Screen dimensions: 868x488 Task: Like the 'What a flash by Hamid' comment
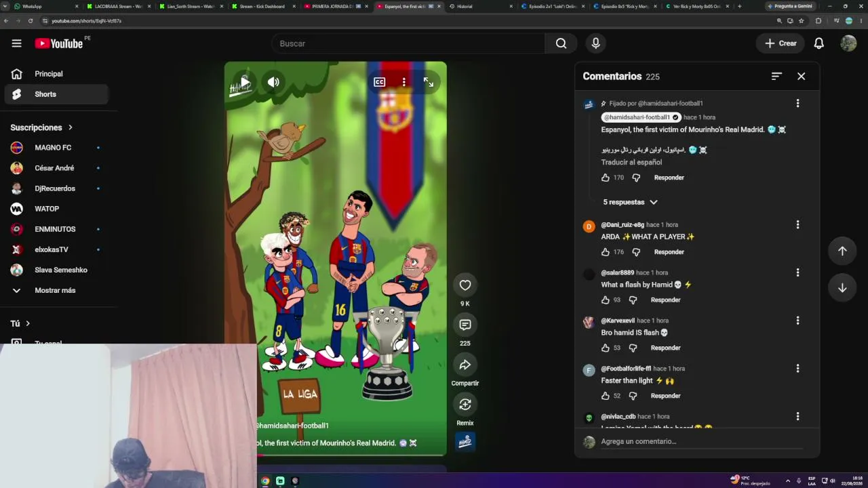tap(606, 300)
